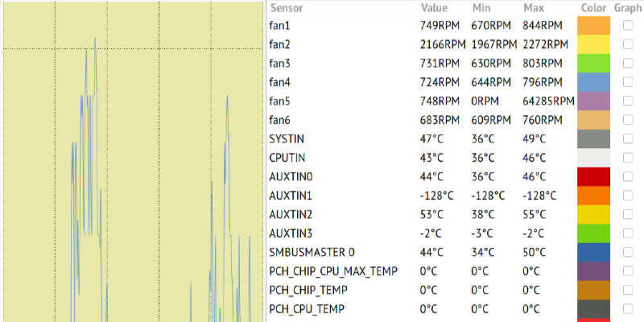This screenshot has height=322, width=644.
Task: Check graph box for PCH_CHIP_TEMP
Action: click(628, 290)
